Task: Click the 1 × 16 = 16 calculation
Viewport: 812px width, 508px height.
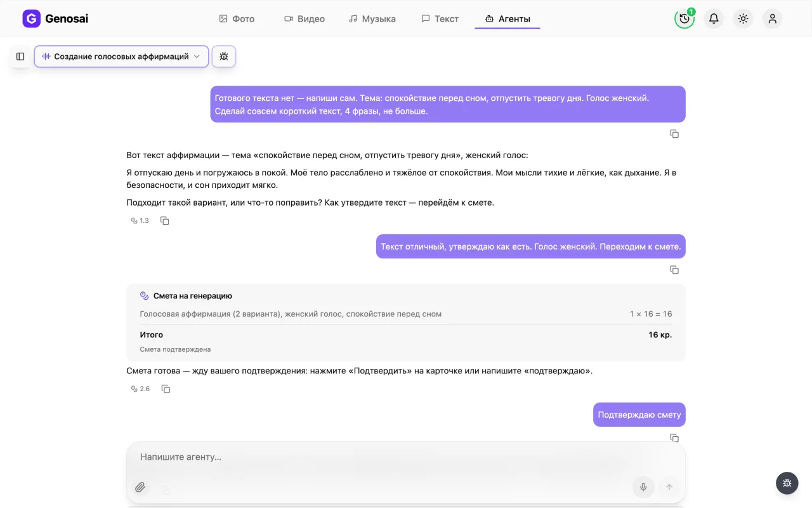Action: [651, 314]
